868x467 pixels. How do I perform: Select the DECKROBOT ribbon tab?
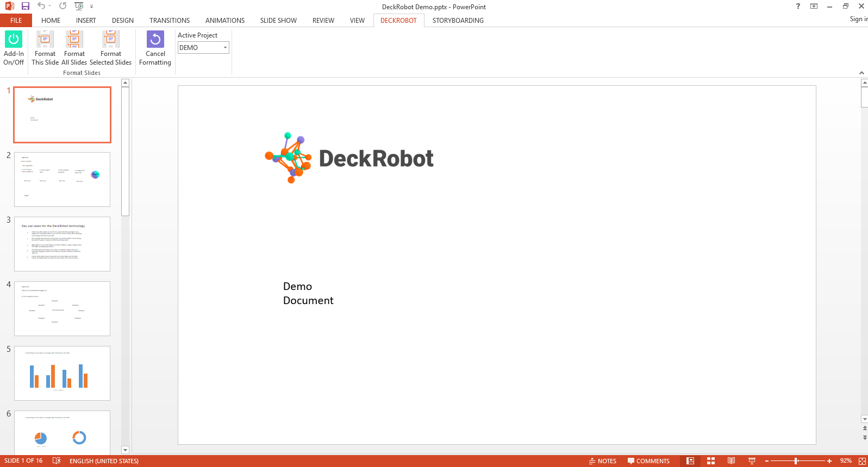(398, 21)
